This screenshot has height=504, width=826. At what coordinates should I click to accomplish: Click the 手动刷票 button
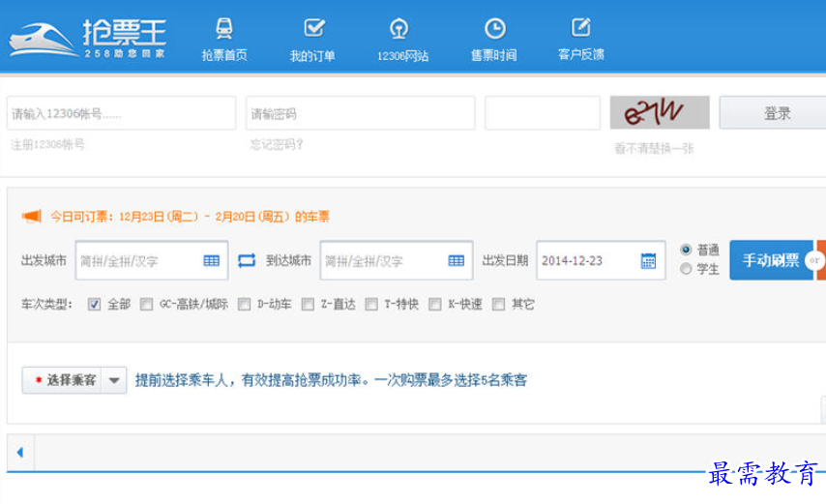pyautogui.click(x=771, y=260)
